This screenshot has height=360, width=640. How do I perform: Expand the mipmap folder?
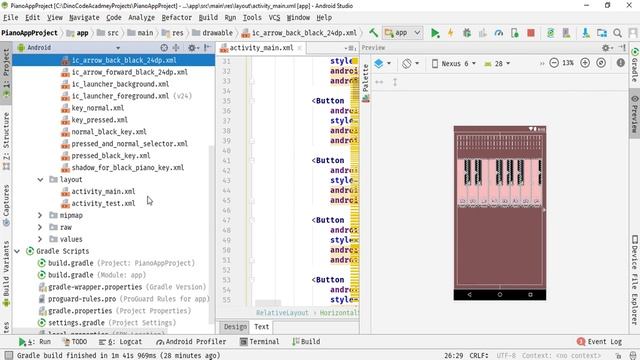point(40,215)
